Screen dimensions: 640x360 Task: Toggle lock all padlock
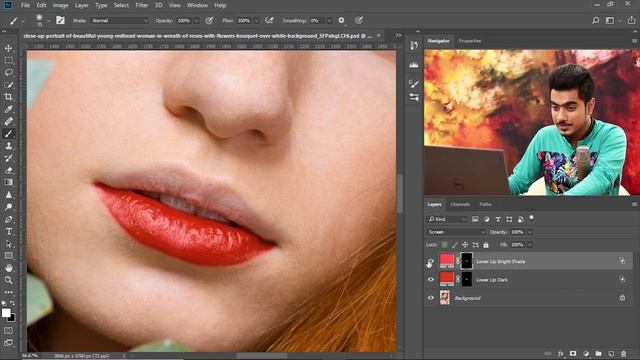pos(486,244)
